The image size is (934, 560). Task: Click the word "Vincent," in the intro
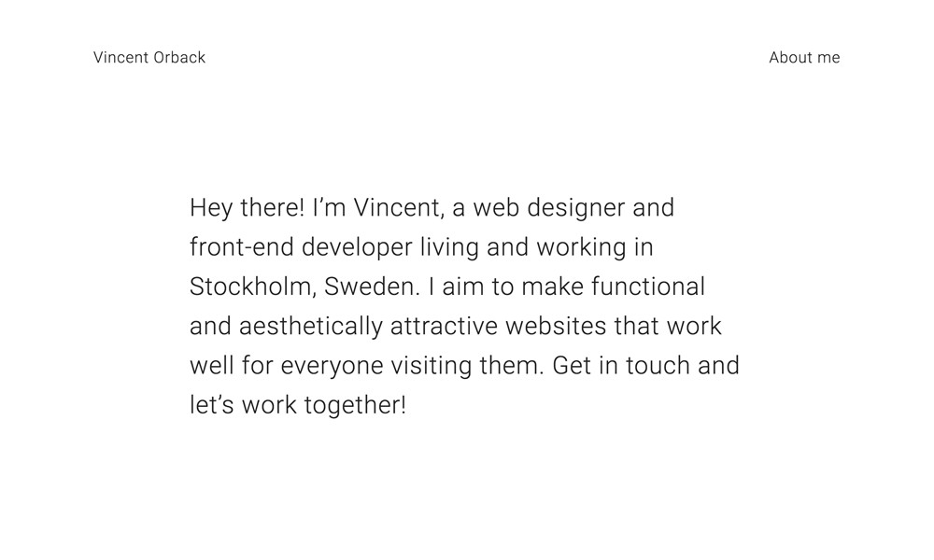pyautogui.click(x=396, y=207)
